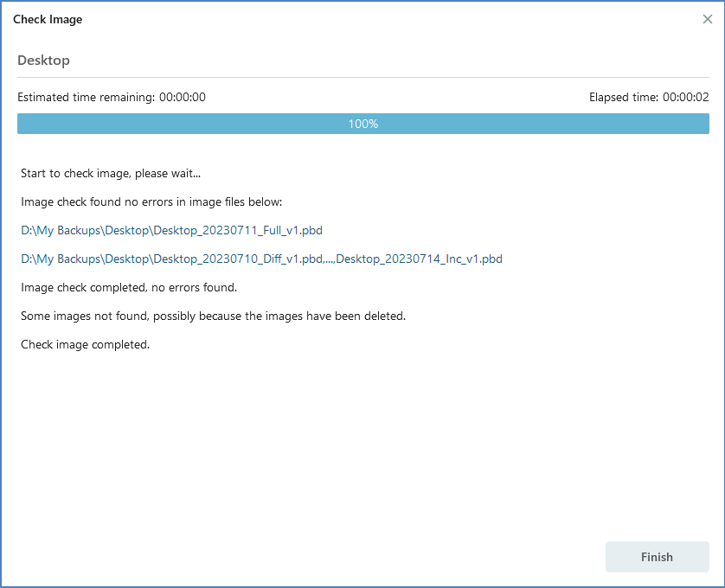Click the Elapsed time label
Image resolution: width=725 pixels, height=588 pixels.
point(623,98)
